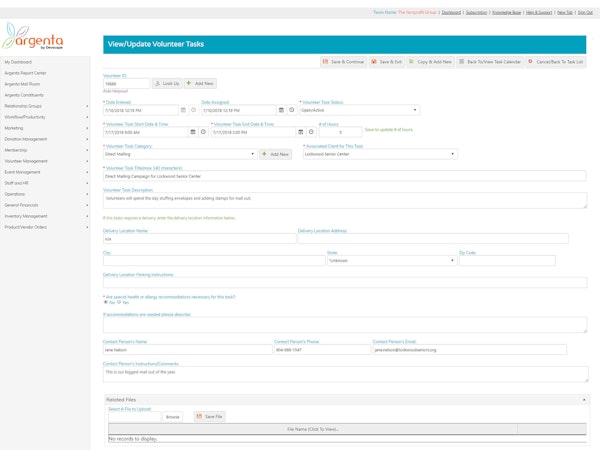Click the File Name column header
The width and height of the screenshot is (600, 450).
[313, 429]
